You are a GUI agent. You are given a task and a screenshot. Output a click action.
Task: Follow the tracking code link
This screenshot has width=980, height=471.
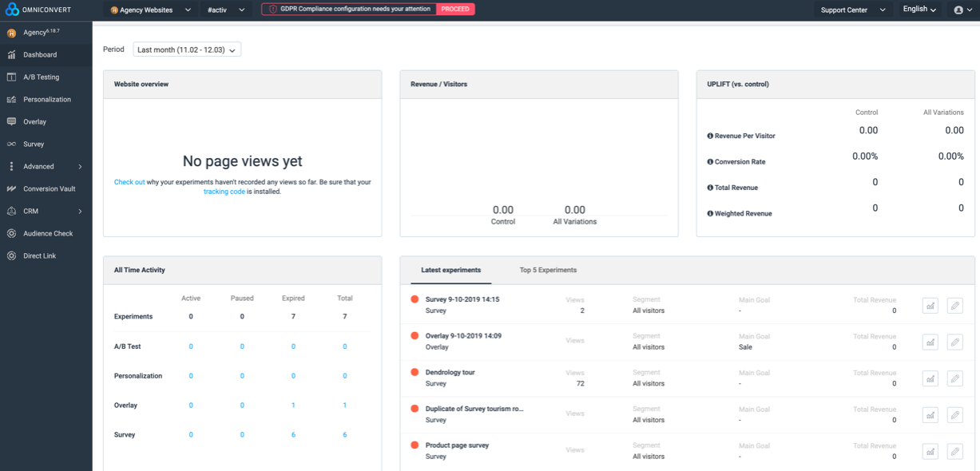pos(224,192)
